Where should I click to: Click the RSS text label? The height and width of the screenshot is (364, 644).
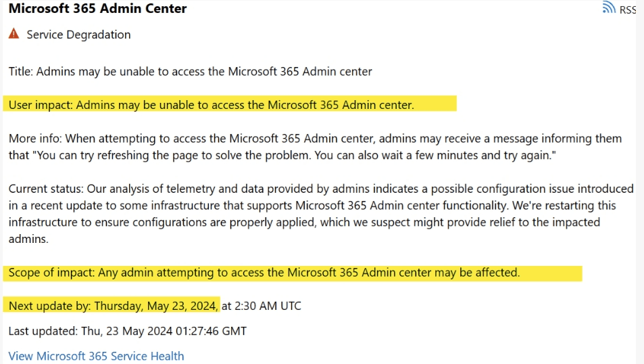click(627, 9)
